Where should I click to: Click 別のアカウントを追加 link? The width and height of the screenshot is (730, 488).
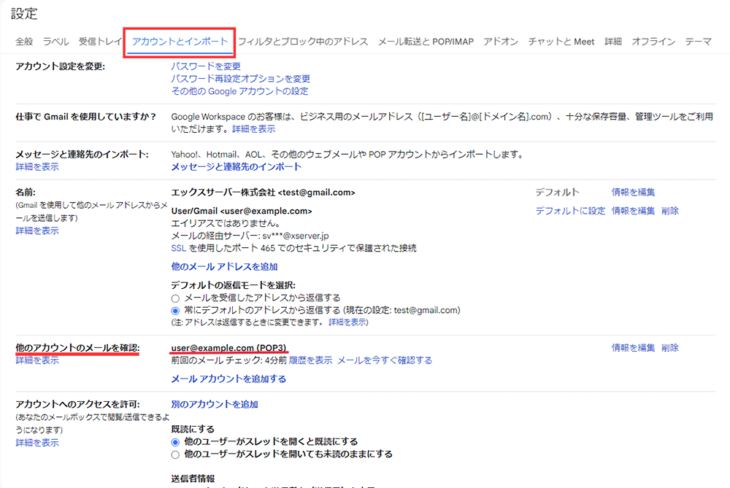click(x=214, y=404)
